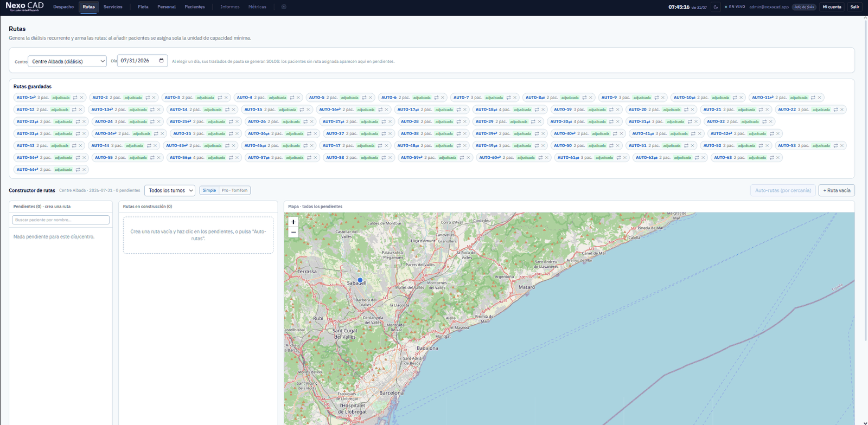Remove AUTO-4 using its X icon
Image resolution: width=868 pixels, height=425 pixels.
click(x=298, y=98)
